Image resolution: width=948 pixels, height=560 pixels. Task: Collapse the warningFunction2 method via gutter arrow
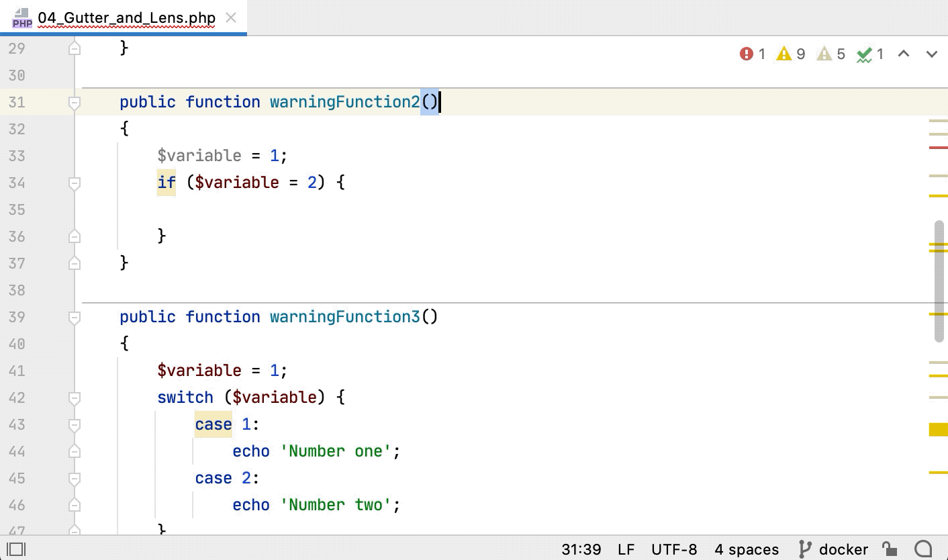click(x=75, y=102)
